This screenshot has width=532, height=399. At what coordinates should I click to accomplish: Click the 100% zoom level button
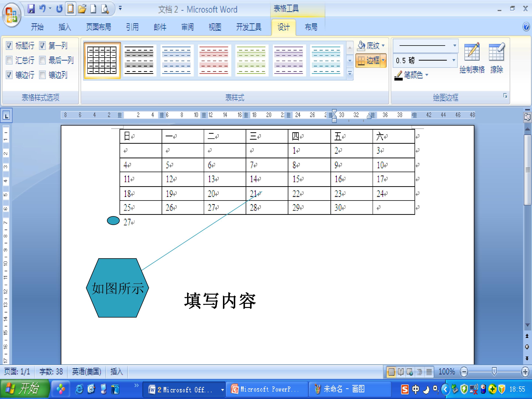pos(447,372)
